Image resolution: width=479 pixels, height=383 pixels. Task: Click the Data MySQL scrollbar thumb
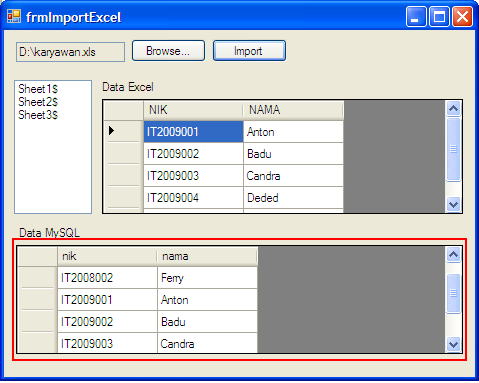coord(453,293)
